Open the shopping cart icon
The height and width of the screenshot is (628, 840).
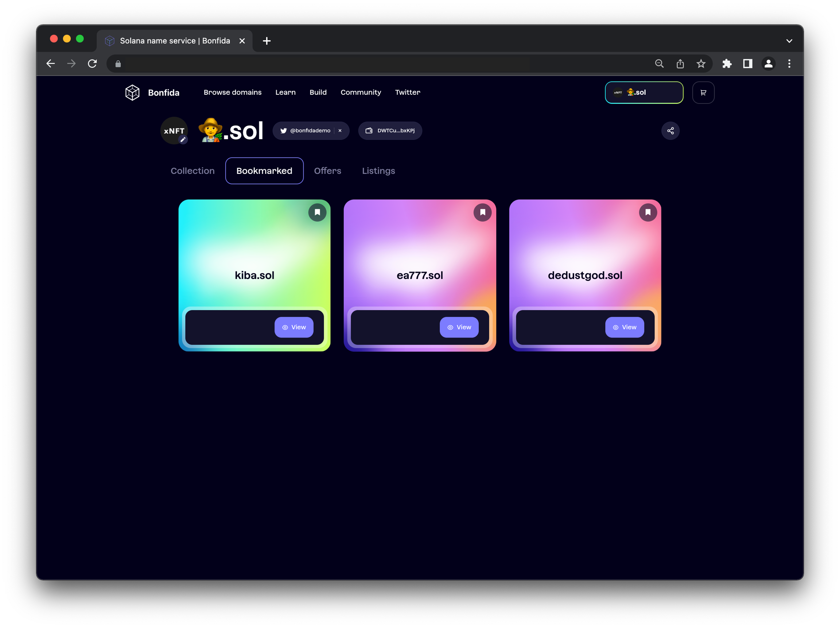703,93
